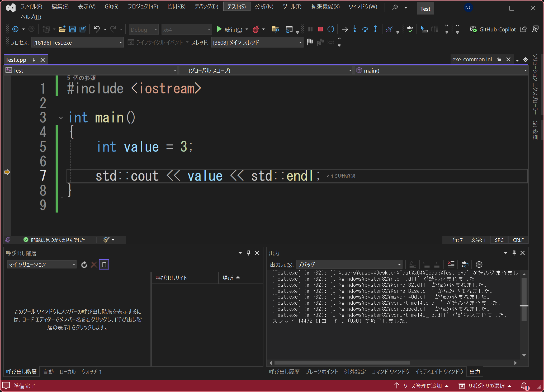Switch to the イミディエイト ウィンドウ tab
Viewport: 544px width, 392px height.
pyautogui.click(x=439, y=372)
